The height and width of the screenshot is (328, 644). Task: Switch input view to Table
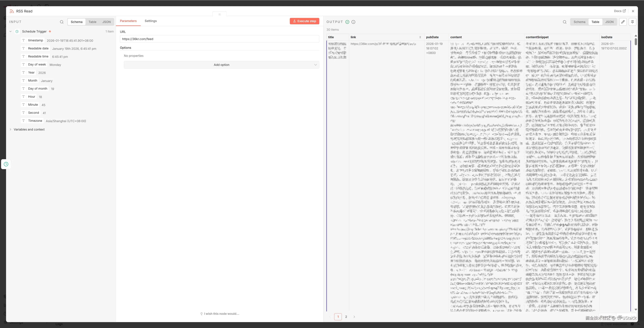pyautogui.click(x=92, y=22)
